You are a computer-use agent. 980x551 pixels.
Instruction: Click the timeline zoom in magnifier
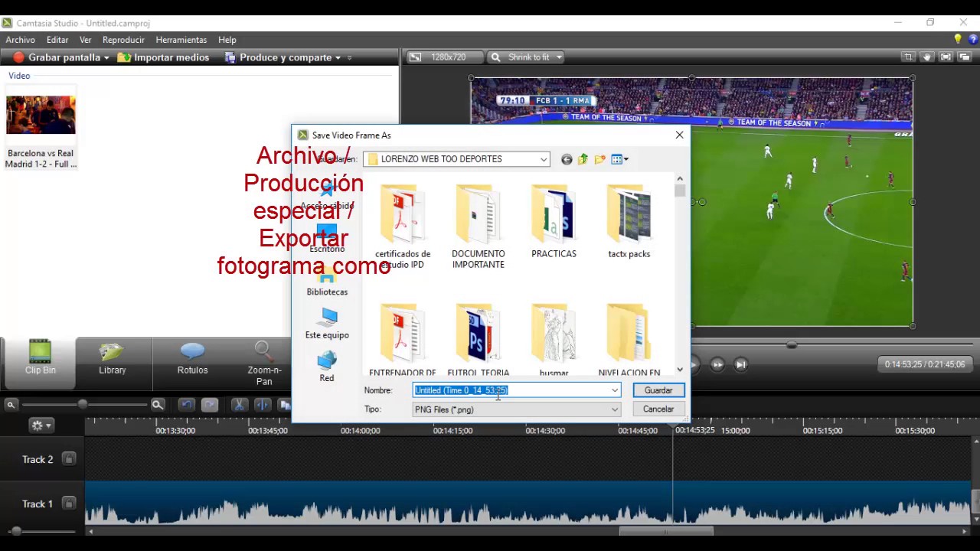pos(157,405)
